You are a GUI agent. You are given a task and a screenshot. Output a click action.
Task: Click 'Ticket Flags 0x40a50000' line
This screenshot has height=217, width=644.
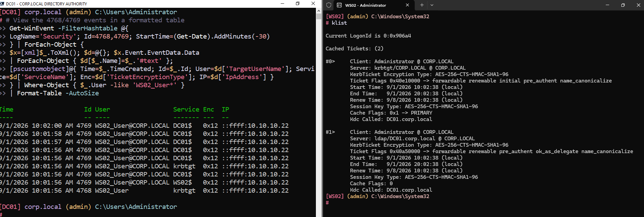(491, 151)
